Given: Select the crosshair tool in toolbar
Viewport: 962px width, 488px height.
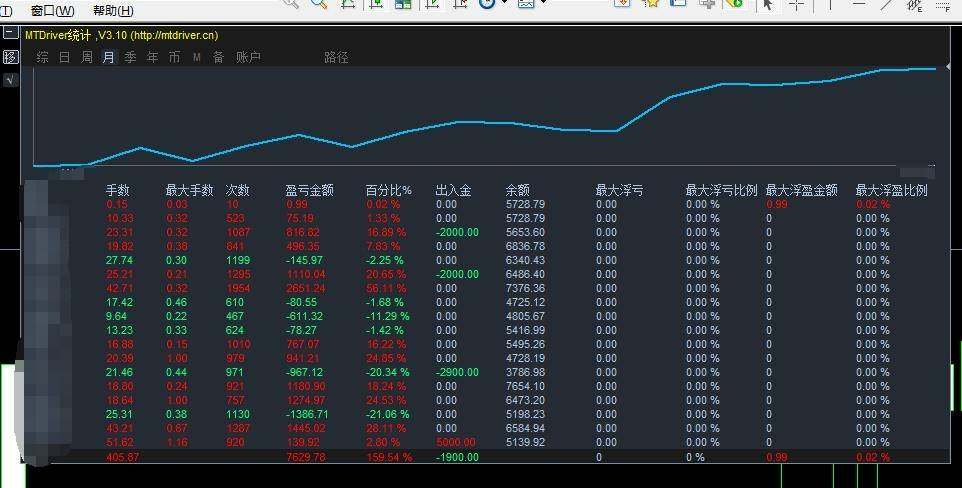Looking at the screenshot, I should pyautogui.click(x=796, y=5).
